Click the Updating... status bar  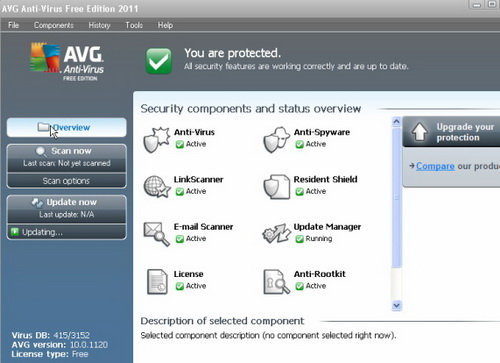coord(66,232)
